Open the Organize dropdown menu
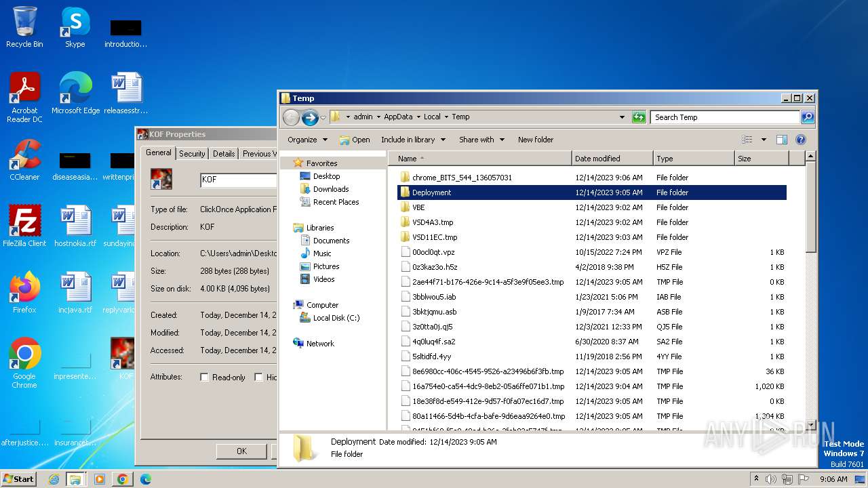 tap(307, 140)
